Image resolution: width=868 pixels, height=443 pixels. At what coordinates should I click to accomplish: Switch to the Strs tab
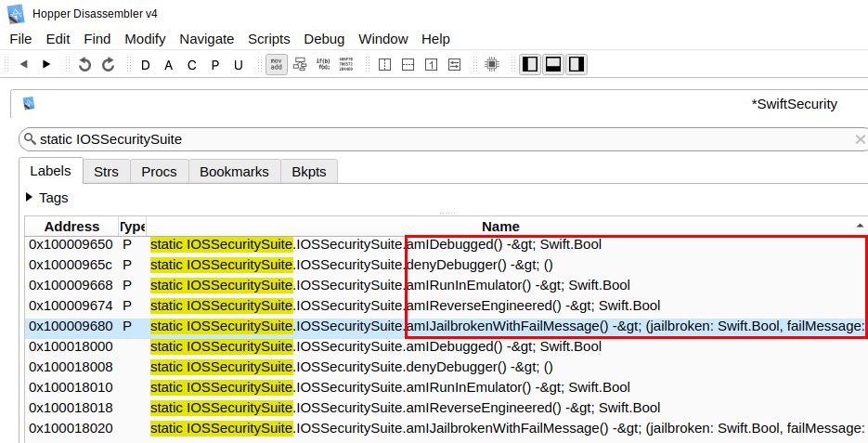(106, 172)
